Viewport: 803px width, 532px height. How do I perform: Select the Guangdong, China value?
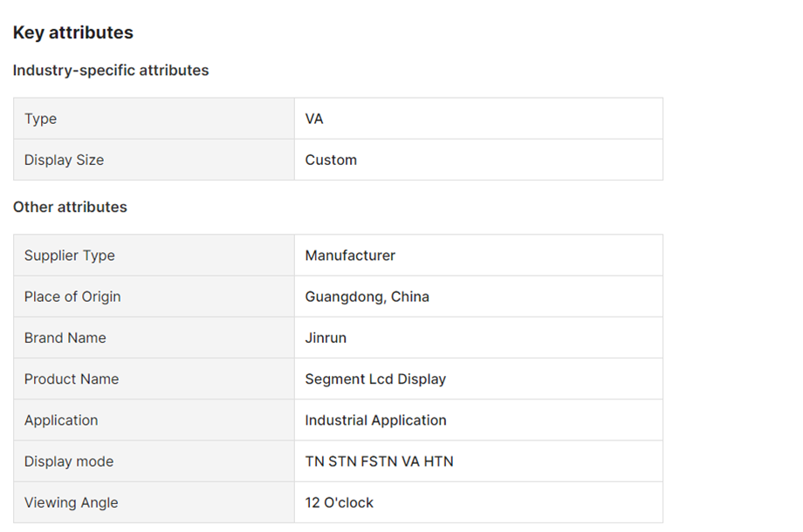pyautogui.click(x=367, y=297)
